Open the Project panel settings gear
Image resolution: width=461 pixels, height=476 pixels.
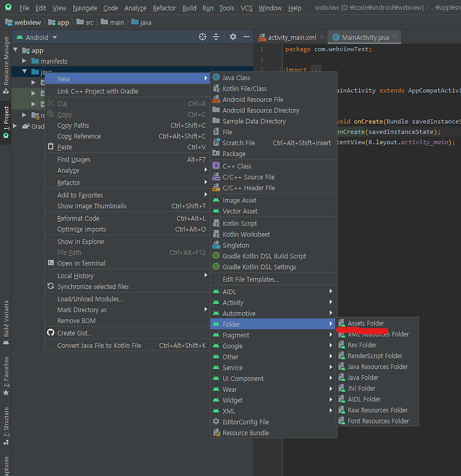point(233,36)
